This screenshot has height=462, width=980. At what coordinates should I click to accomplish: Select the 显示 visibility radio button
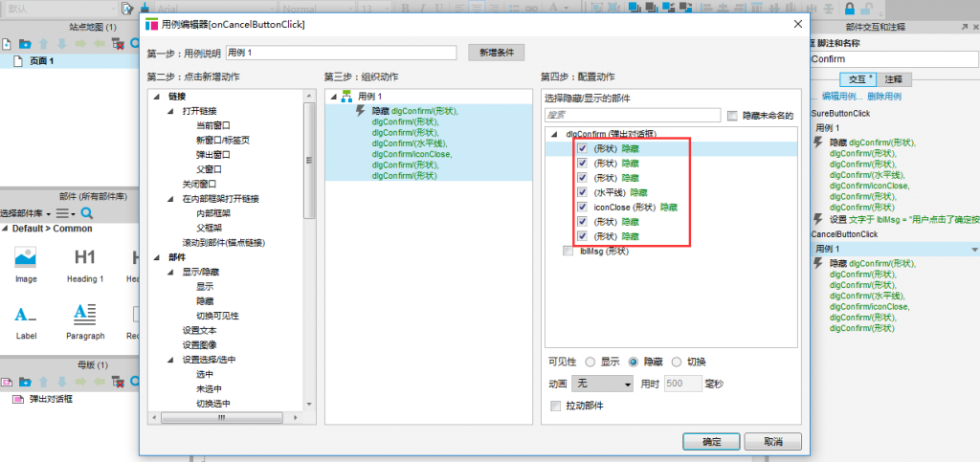click(x=590, y=363)
